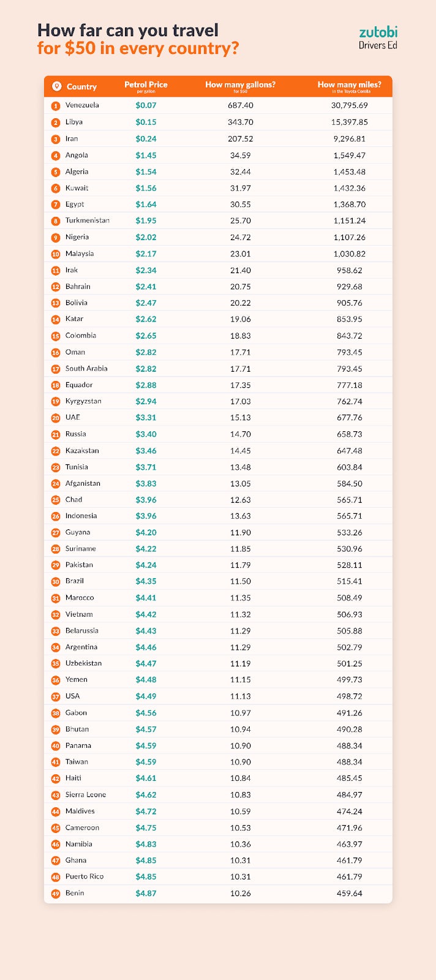Click Libya's 15,397.85 miles value

click(x=350, y=122)
